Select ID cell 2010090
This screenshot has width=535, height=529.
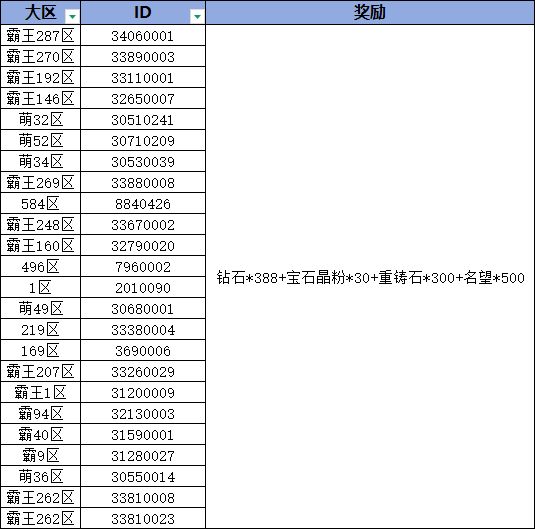143,287
